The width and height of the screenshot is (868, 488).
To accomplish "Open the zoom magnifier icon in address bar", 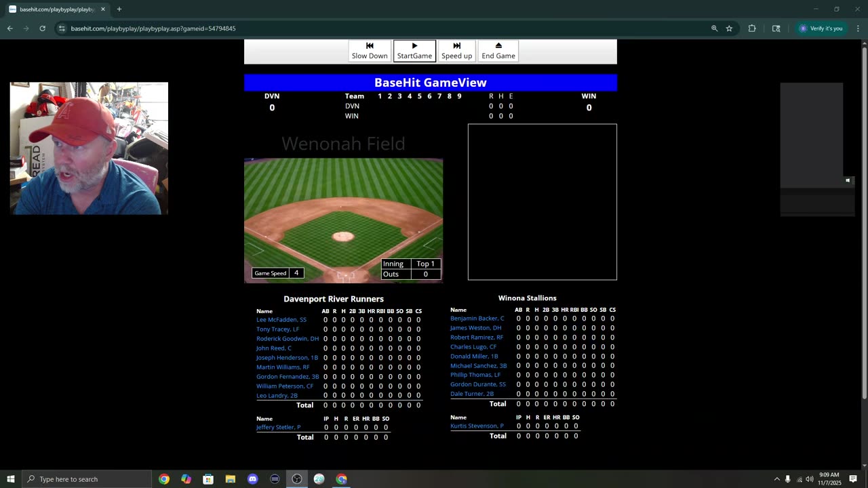I will click(x=714, y=28).
